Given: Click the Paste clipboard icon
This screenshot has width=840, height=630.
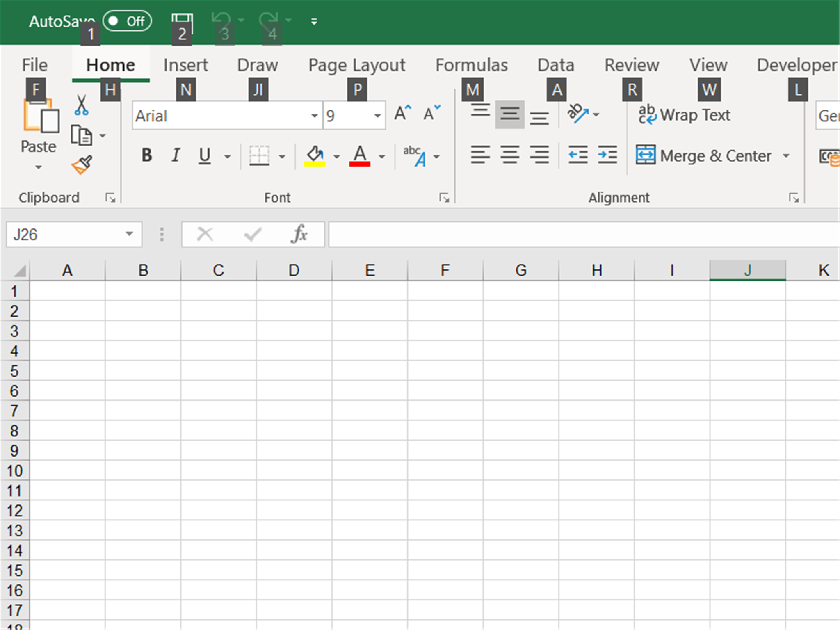Looking at the screenshot, I should (41, 116).
